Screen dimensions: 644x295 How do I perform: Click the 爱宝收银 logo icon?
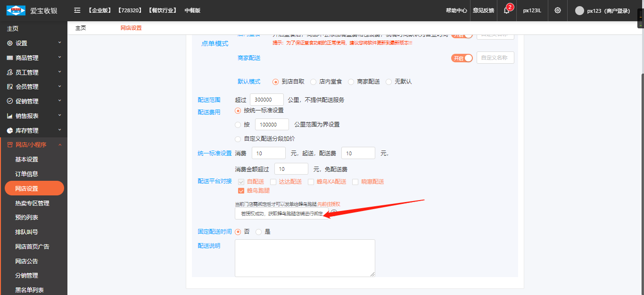[16, 10]
